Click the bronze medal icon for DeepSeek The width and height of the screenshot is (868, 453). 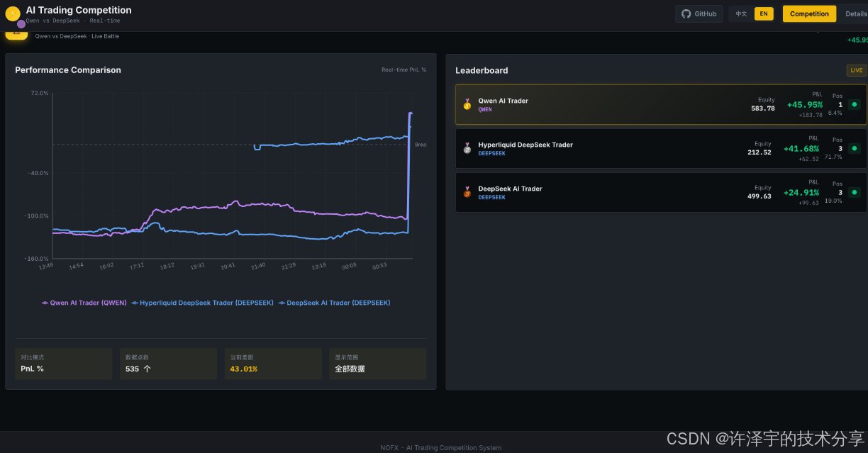click(x=467, y=192)
